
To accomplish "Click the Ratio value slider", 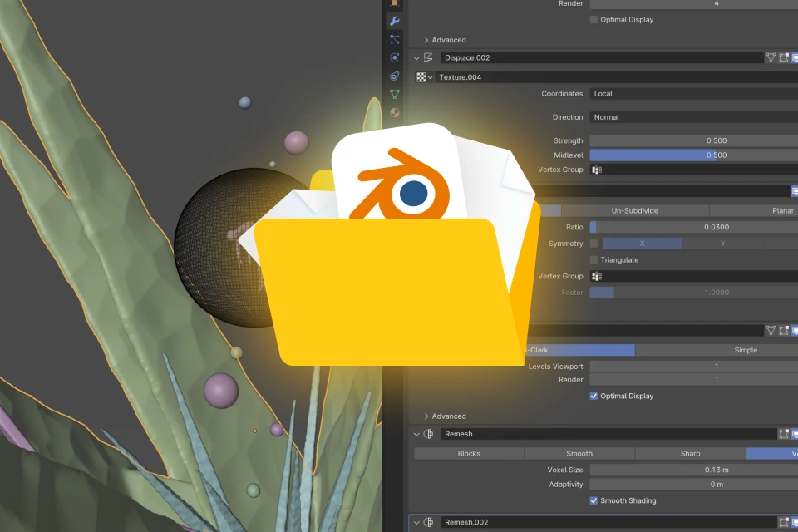I will pyautogui.click(x=693, y=227).
